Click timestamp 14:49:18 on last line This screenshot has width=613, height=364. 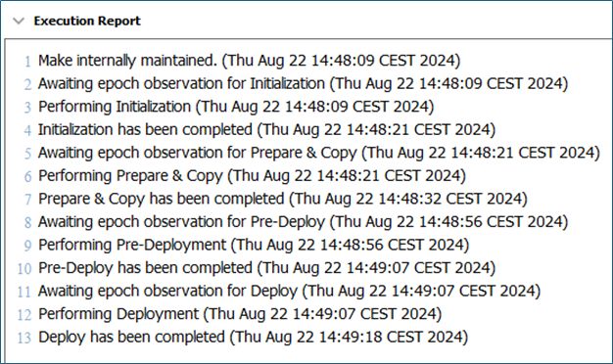(x=351, y=337)
